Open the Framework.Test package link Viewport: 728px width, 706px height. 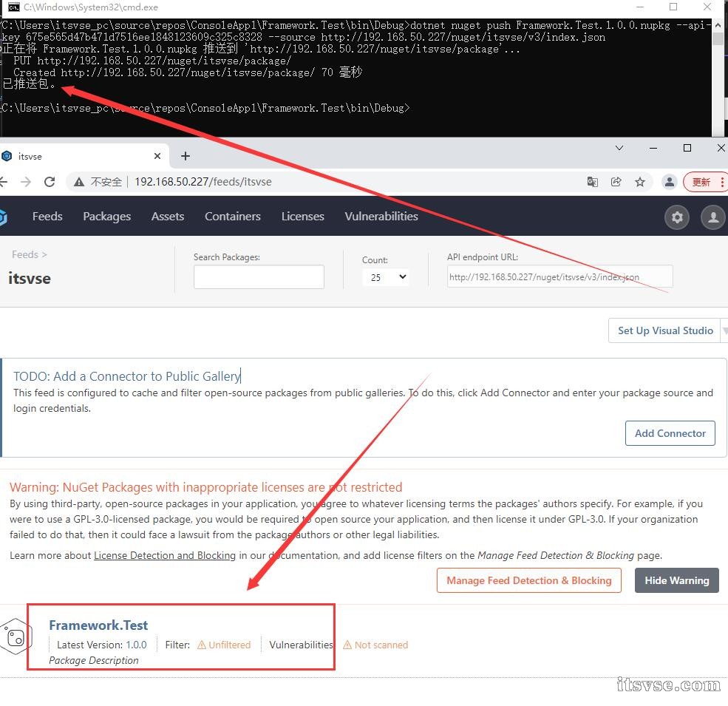(x=98, y=625)
